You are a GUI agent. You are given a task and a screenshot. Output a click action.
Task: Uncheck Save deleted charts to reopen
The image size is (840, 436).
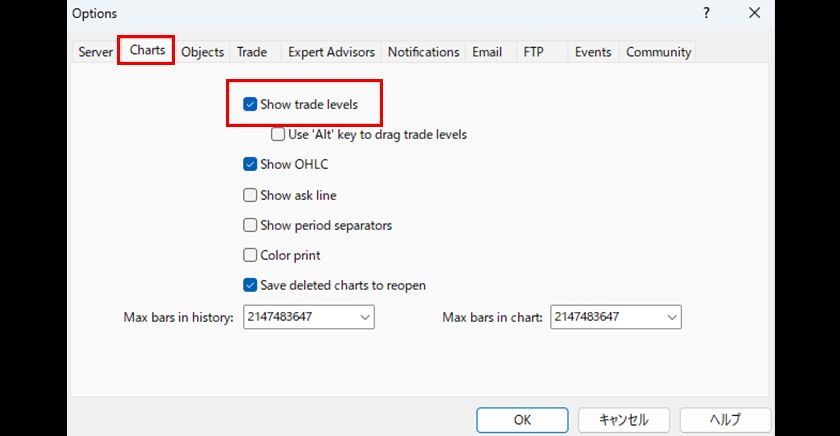click(x=251, y=285)
